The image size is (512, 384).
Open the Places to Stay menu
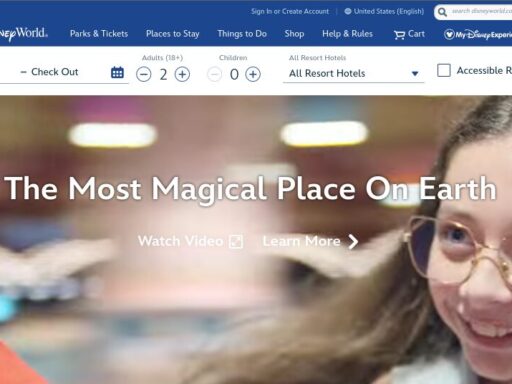[173, 34]
